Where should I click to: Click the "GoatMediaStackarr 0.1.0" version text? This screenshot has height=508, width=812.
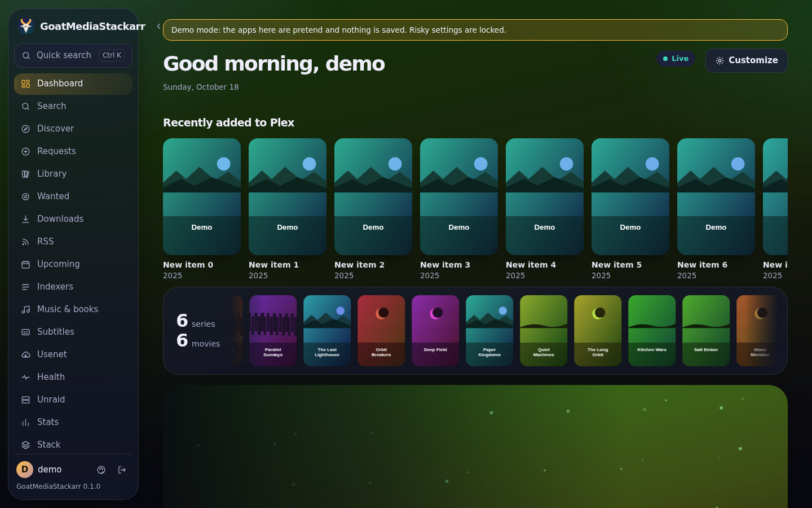59,487
